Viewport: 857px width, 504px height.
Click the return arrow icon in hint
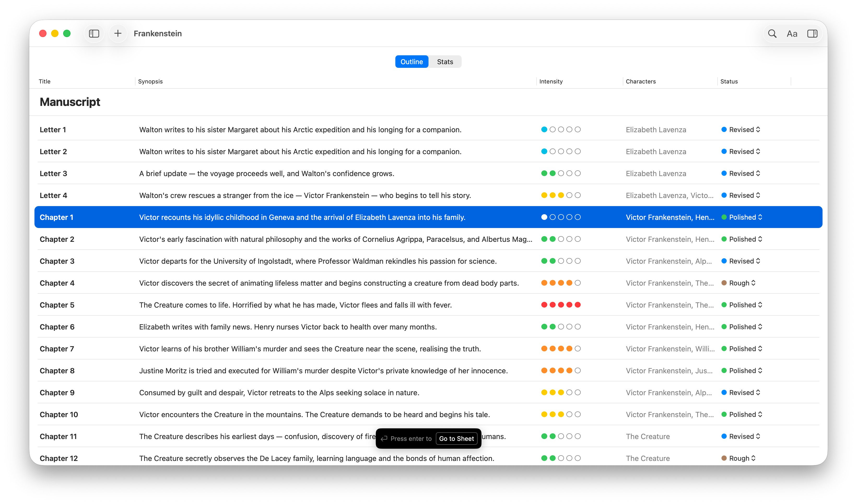384,439
